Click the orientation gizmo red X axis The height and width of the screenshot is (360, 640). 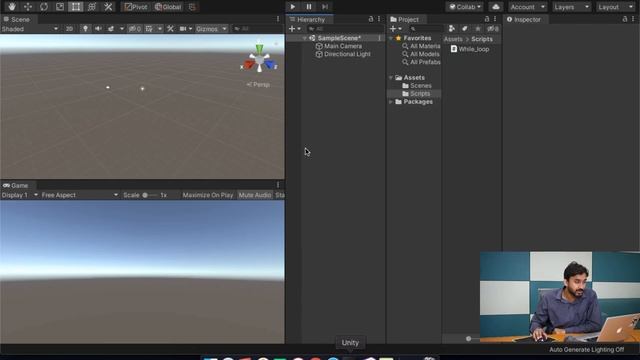point(249,65)
